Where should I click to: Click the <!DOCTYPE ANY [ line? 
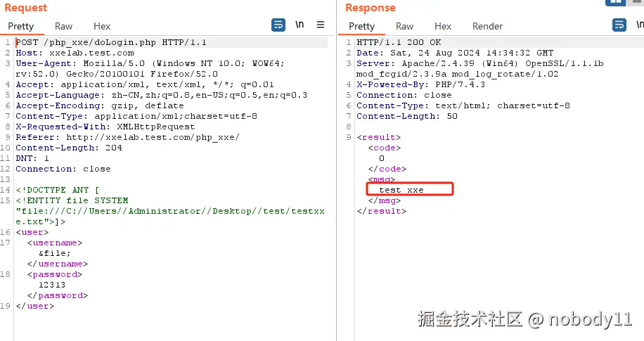click(58, 190)
